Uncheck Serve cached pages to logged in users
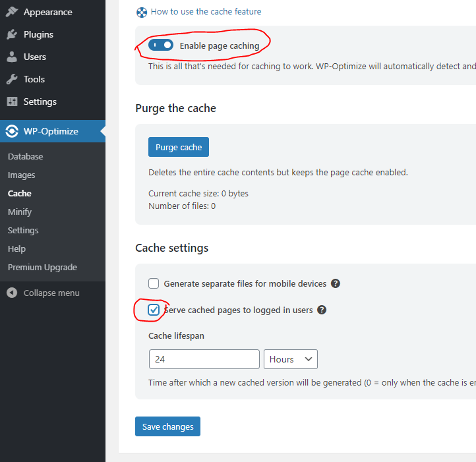476x462 pixels. click(x=154, y=310)
